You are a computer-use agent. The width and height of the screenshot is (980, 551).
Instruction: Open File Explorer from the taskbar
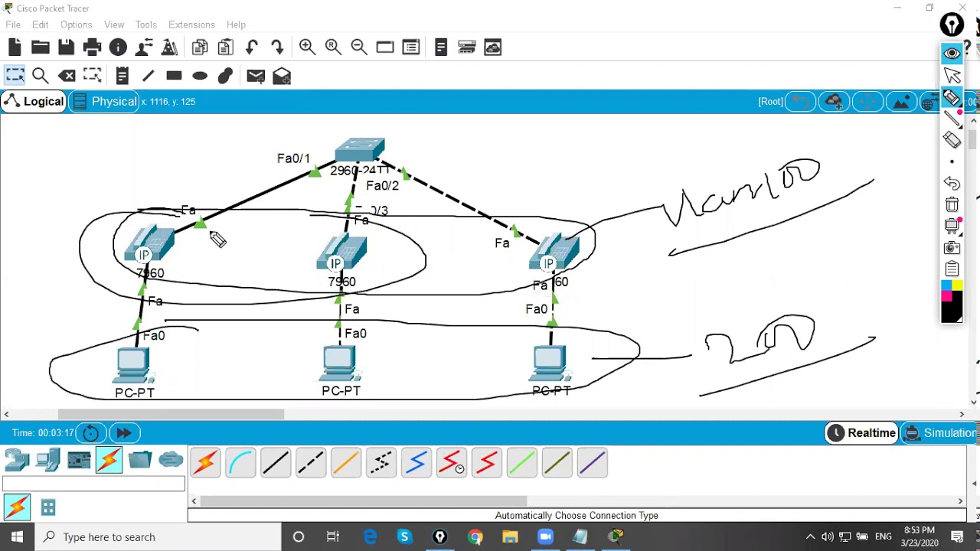click(510, 536)
